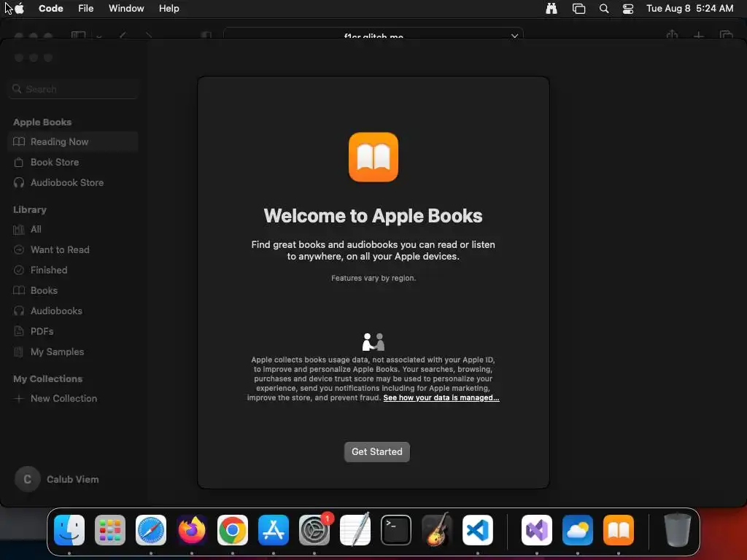Image resolution: width=747 pixels, height=560 pixels.
Task: Open the Apple menu
Action: pyautogui.click(x=20, y=8)
